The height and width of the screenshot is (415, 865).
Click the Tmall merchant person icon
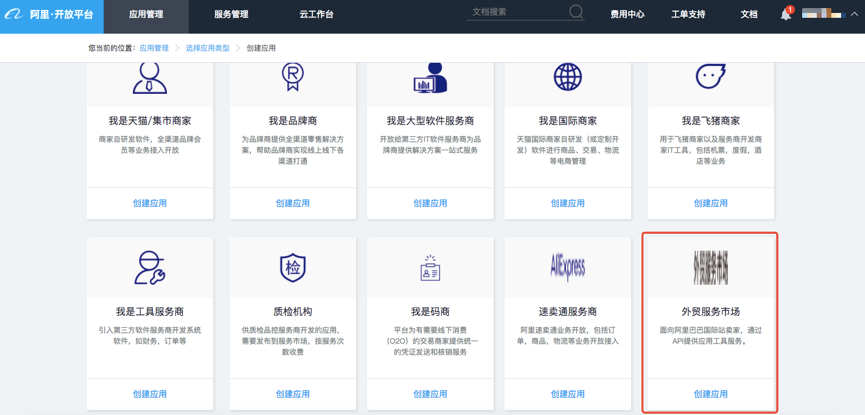149,78
